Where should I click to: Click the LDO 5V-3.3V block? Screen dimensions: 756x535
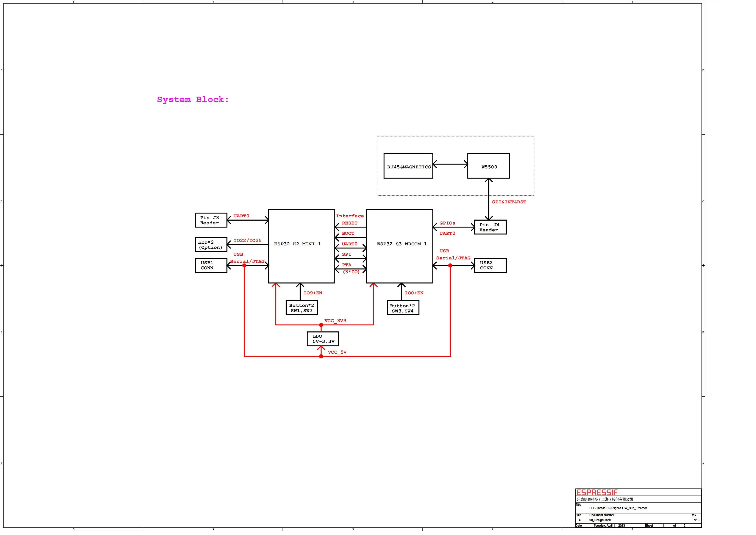tap(323, 339)
